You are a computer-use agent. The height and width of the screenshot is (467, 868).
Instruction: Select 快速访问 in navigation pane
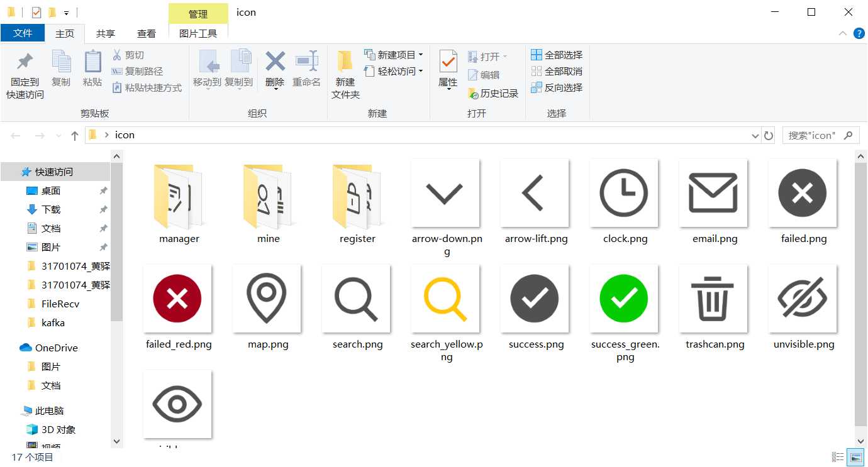click(55, 172)
